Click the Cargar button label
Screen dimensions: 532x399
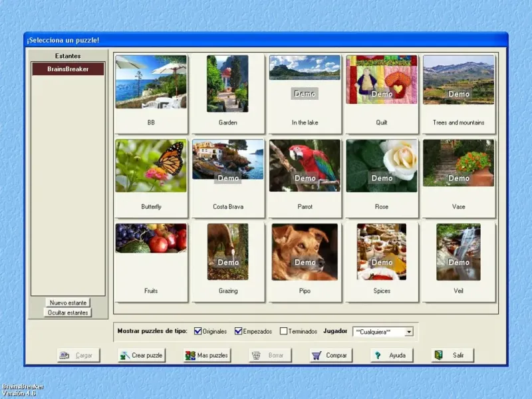(84, 355)
